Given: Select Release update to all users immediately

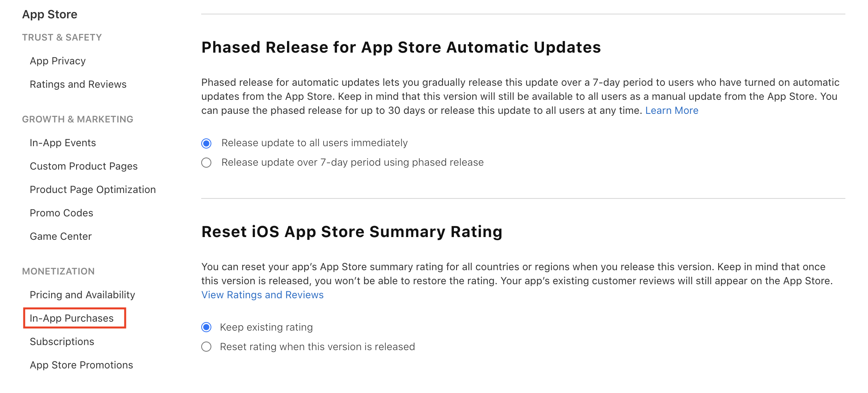Looking at the screenshot, I should (x=206, y=143).
